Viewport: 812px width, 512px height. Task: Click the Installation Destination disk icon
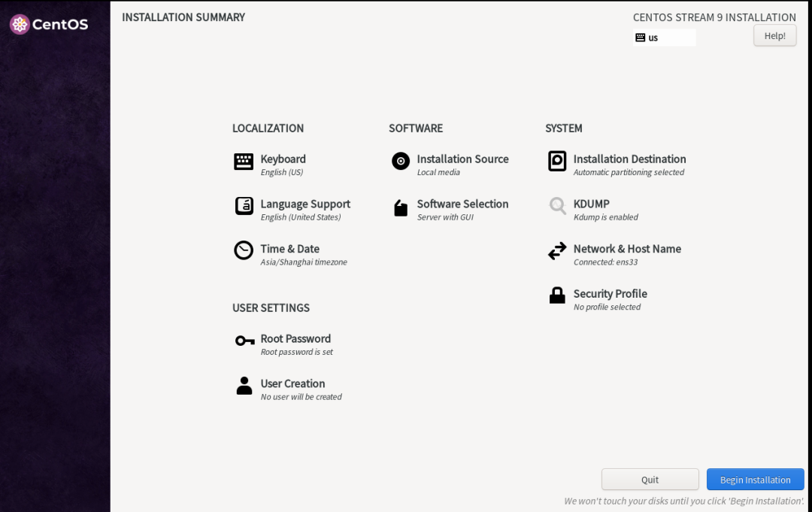[557, 161]
